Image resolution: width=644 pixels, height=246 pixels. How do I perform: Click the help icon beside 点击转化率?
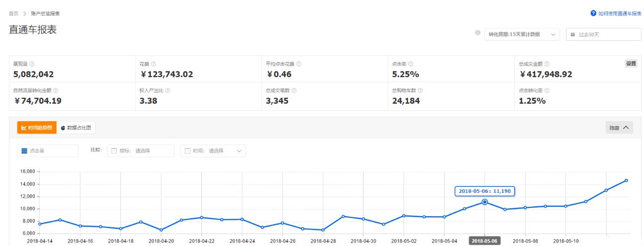(x=547, y=90)
